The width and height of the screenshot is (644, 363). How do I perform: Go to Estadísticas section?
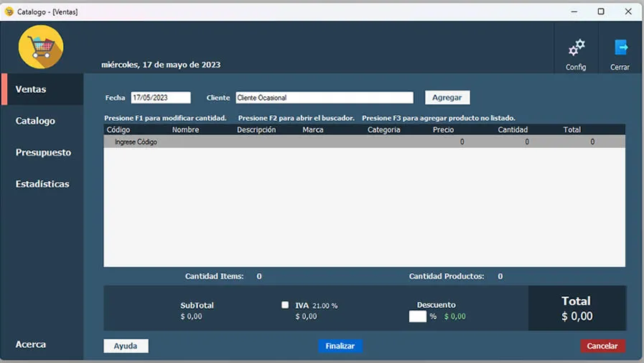coord(42,184)
